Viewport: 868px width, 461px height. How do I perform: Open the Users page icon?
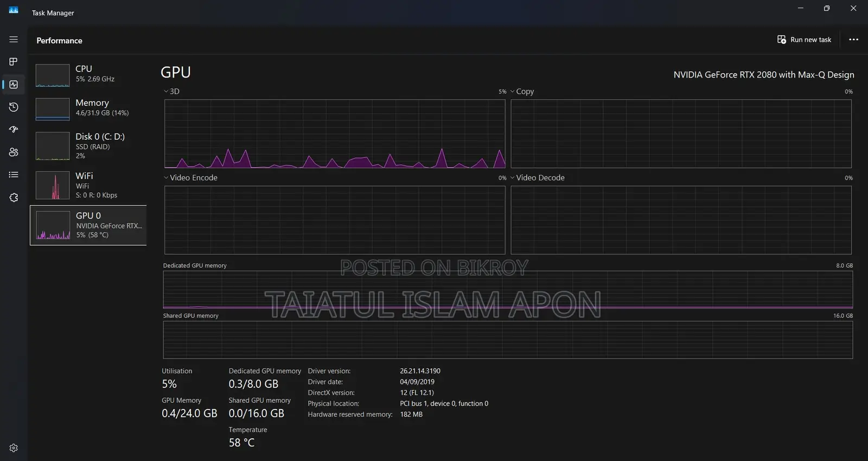(x=14, y=152)
